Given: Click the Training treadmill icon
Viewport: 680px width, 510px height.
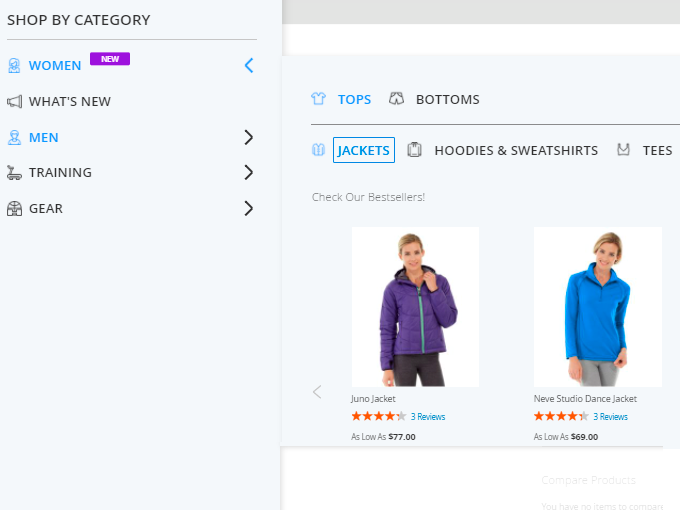Looking at the screenshot, I should 14,173.
